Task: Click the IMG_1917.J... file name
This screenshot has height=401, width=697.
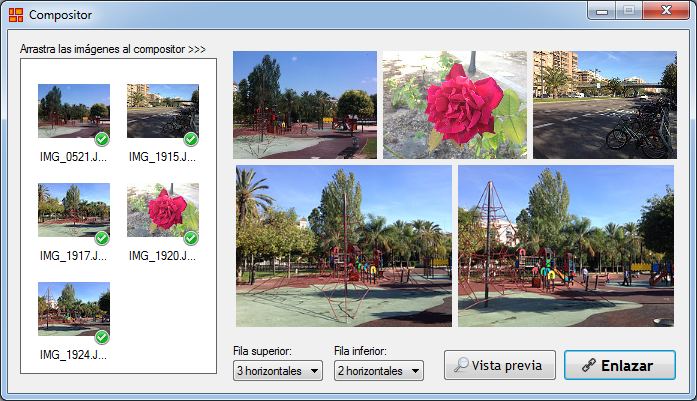Action: [x=73, y=256]
